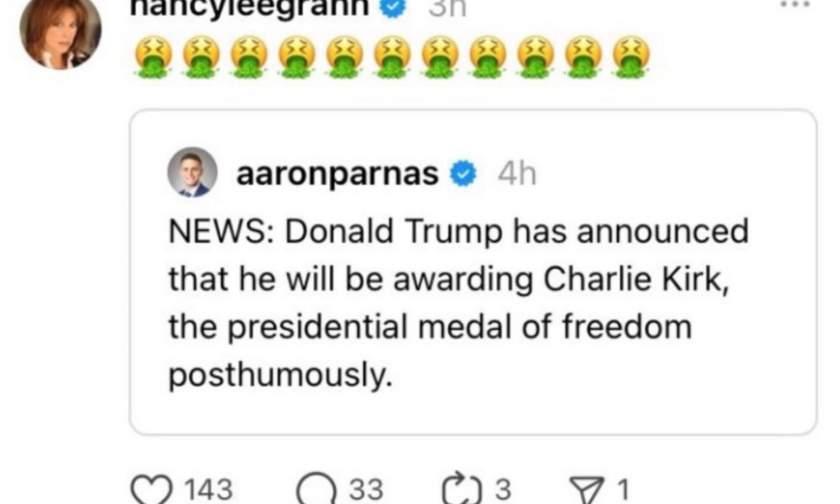Image resolution: width=840 pixels, height=504 pixels.
Task: Click the first vomiting face emoji
Action: 153,58
